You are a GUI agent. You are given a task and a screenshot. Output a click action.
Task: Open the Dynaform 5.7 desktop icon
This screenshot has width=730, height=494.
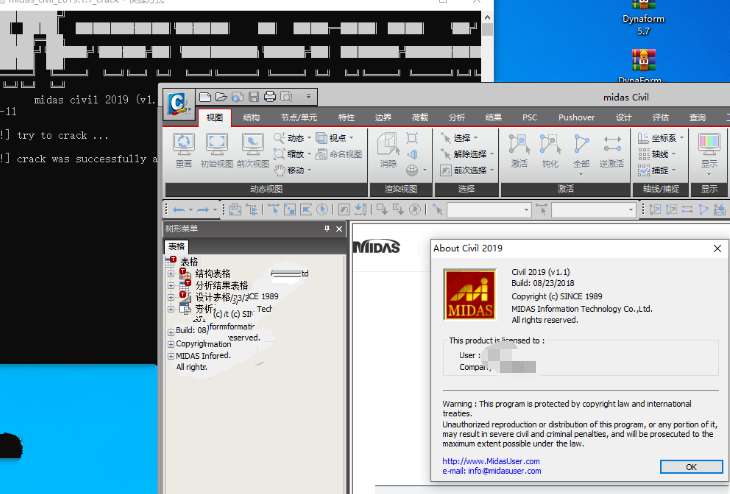pos(643,17)
